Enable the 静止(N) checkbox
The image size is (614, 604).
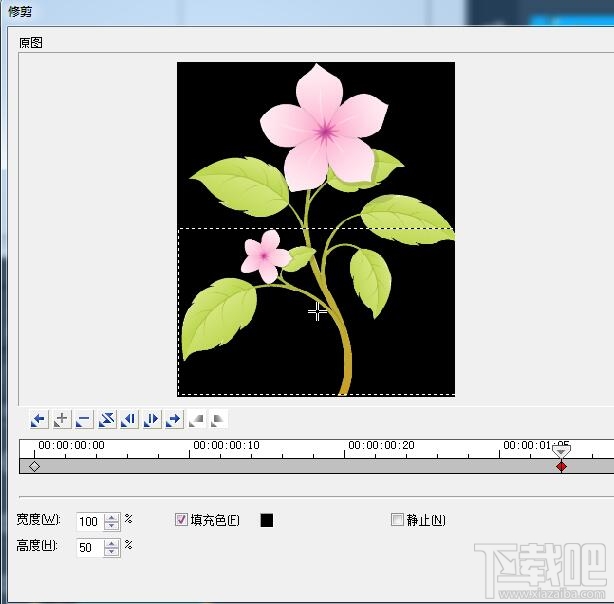point(397,520)
